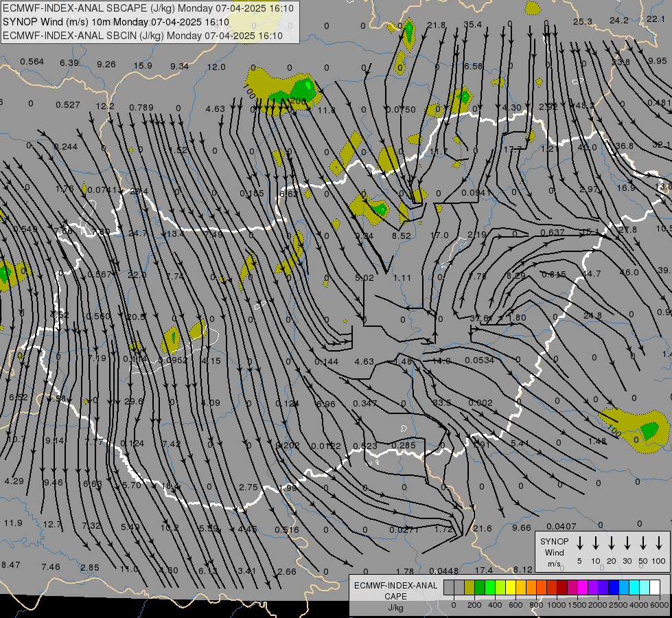Screen dimensions: 672x618
Task: Click the 100 m/s wind legend arrow
Action: 659,543
